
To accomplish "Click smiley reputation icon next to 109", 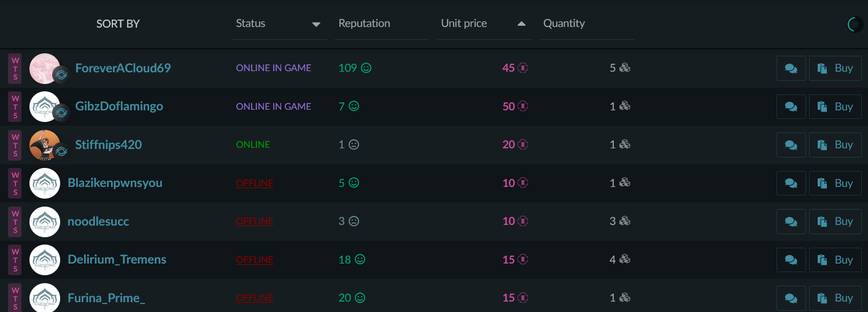I will [x=366, y=68].
